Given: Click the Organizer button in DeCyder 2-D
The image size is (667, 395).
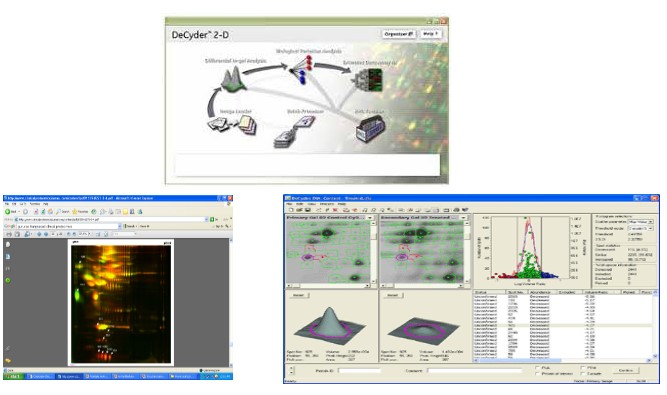Looking at the screenshot, I should click(399, 34).
